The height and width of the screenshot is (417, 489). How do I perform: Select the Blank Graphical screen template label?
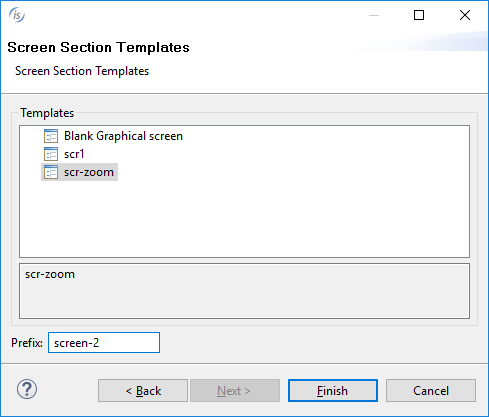[123, 136]
